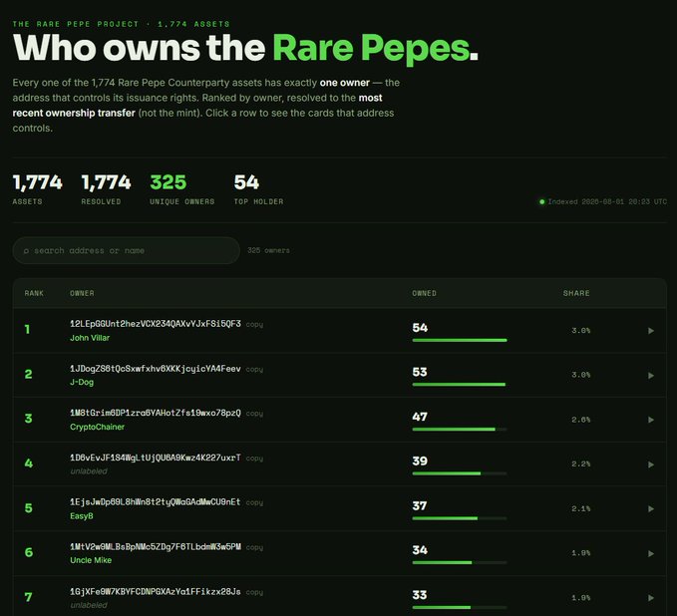Click the OWNED column header
677x616 pixels.
(x=424, y=293)
